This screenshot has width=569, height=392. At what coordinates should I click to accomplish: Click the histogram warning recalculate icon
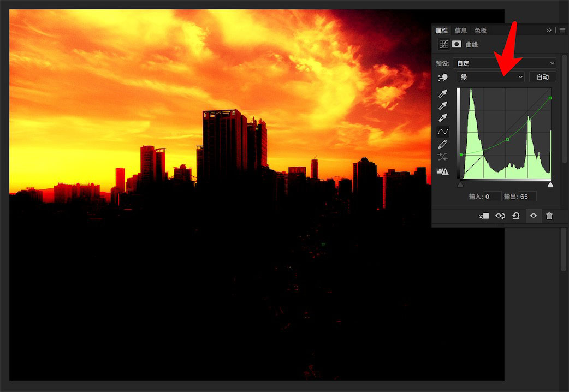(443, 171)
